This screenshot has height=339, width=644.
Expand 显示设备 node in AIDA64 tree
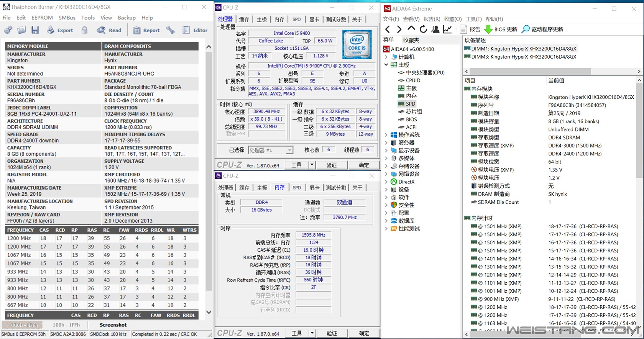click(x=386, y=151)
